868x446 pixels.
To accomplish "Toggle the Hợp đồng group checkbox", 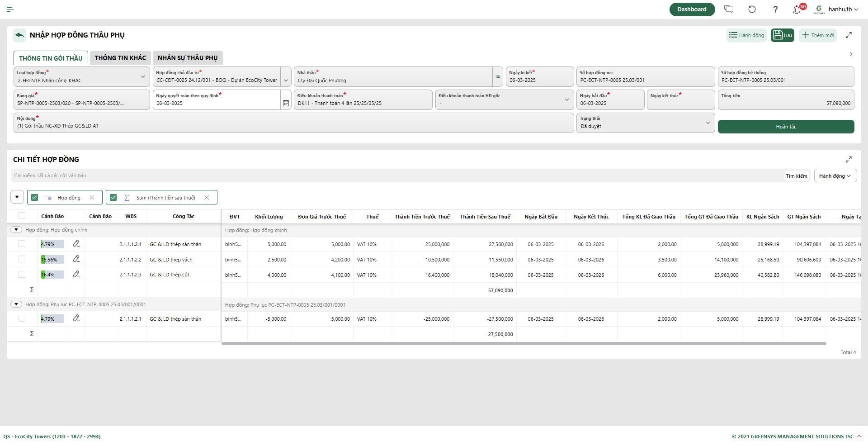I will coord(34,197).
